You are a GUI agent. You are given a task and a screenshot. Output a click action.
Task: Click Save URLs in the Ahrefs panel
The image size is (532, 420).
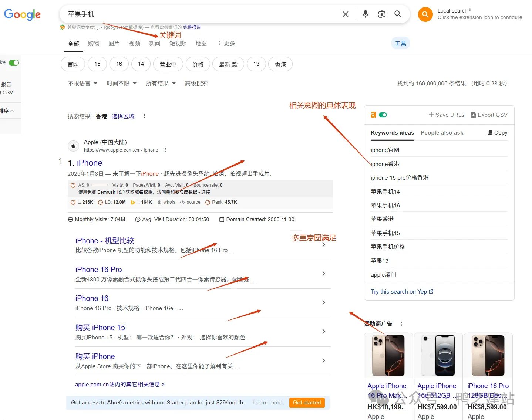[x=446, y=115]
